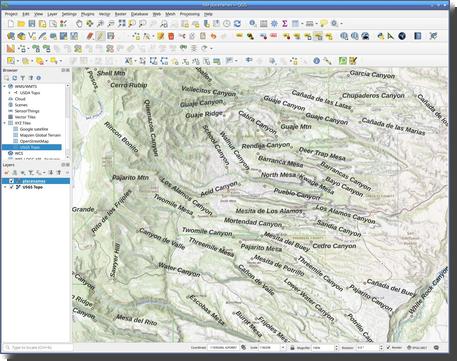Open the Vertex Tool dropdown arrow
The width and height of the screenshot is (457, 361).
tap(153, 36)
